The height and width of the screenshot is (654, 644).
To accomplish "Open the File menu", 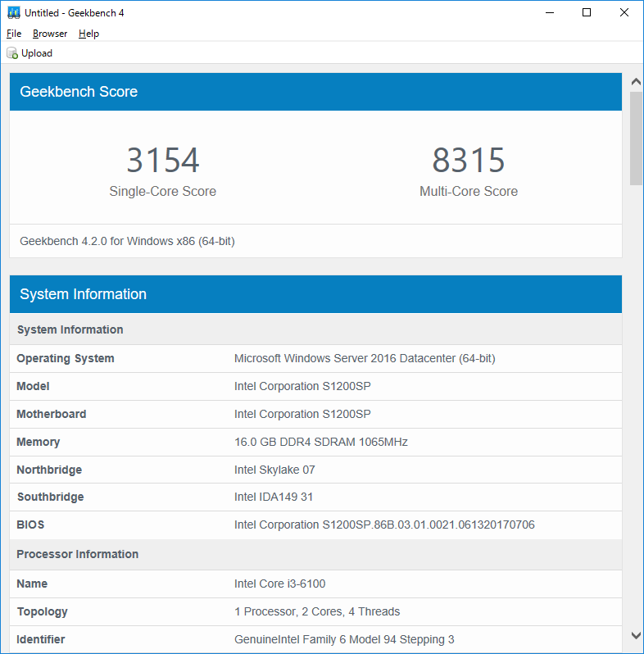I will [x=14, y=34].
